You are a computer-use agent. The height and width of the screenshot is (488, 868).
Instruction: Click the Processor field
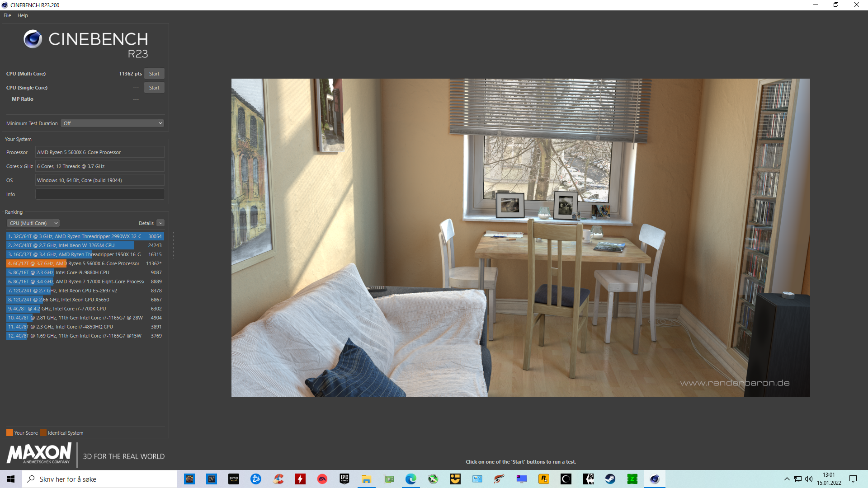(100, 152)
